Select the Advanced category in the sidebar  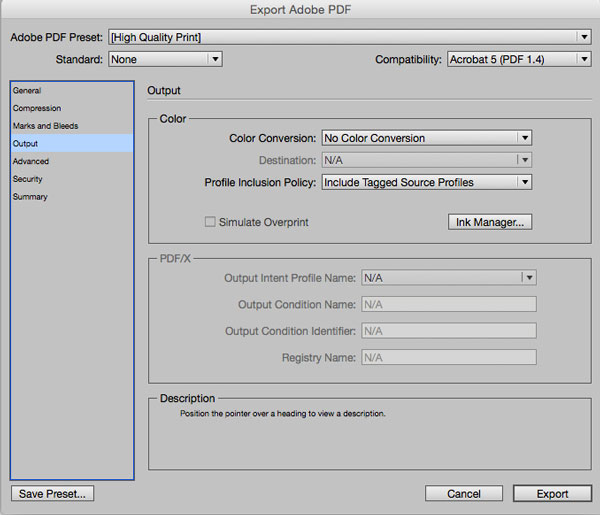[72, 161]
